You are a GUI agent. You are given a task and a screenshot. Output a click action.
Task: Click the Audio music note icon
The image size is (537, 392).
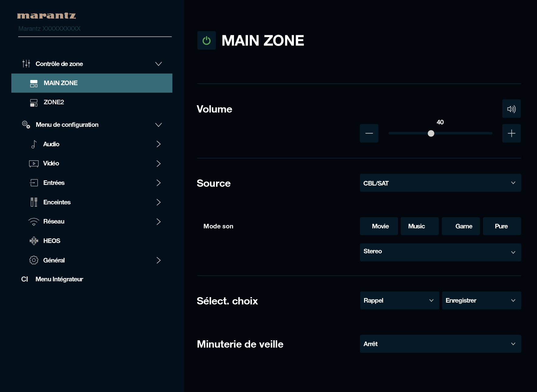tap(34, 144)
